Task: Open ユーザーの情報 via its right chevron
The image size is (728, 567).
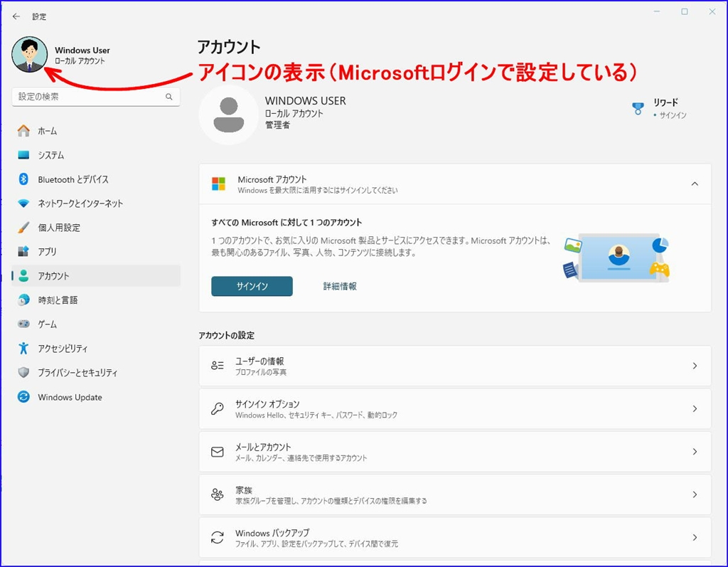Action: [695, 366]
